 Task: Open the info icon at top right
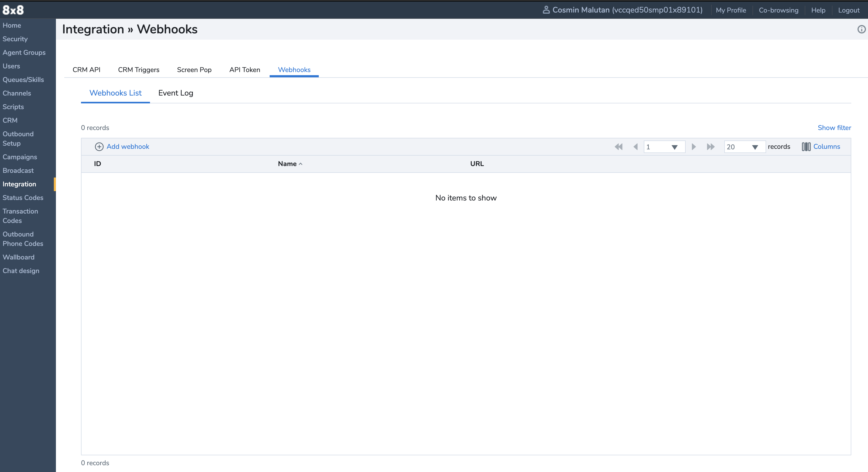click(861, 29)
